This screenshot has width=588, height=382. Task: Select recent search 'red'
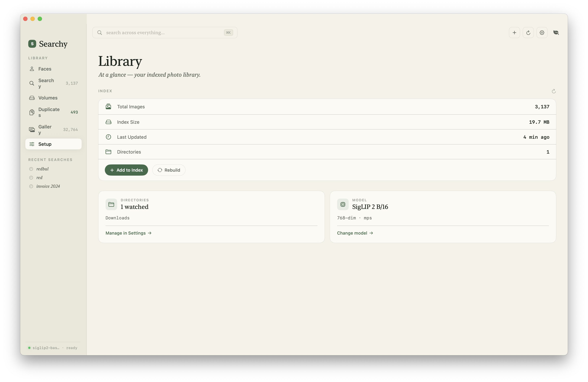pyautogui.click(x=39, y=177)
